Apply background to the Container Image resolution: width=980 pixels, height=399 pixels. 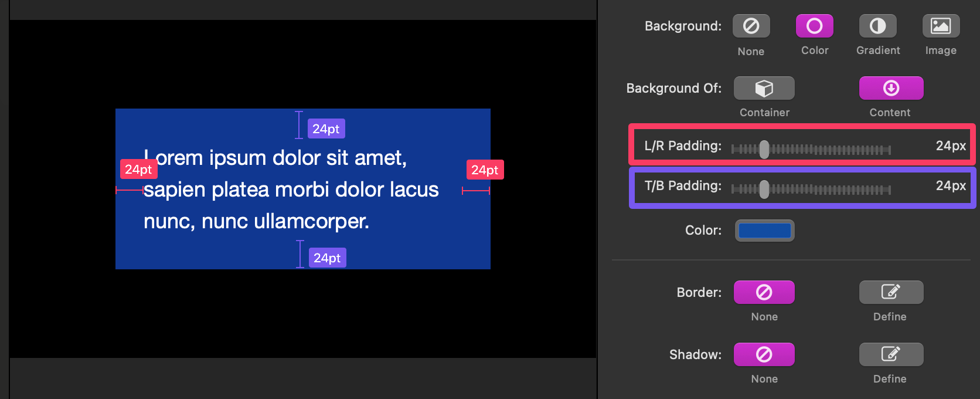(x=764, y=89)
